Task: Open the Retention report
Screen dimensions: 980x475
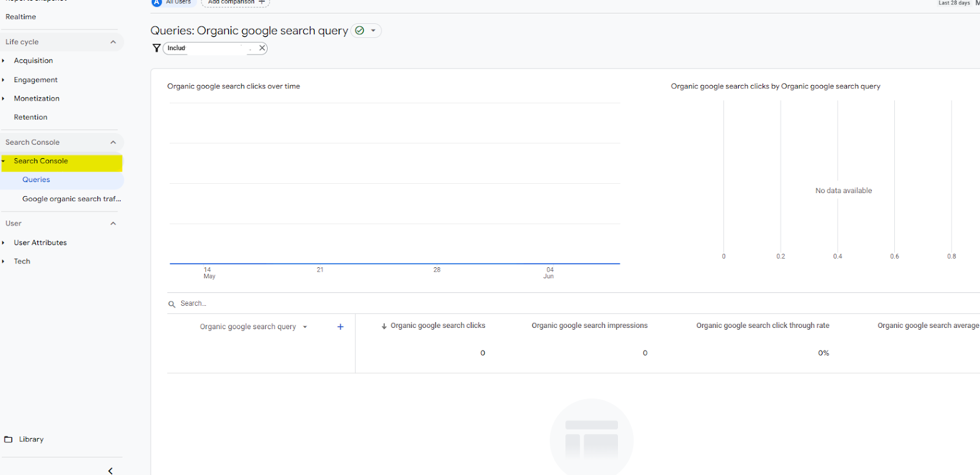Action: (31, 117)
